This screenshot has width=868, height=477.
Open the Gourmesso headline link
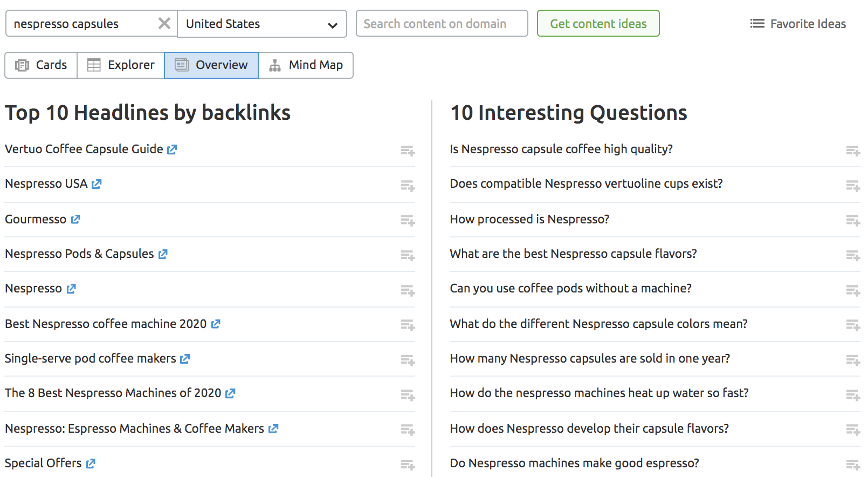pyautogui.click(x=36, y=220)
